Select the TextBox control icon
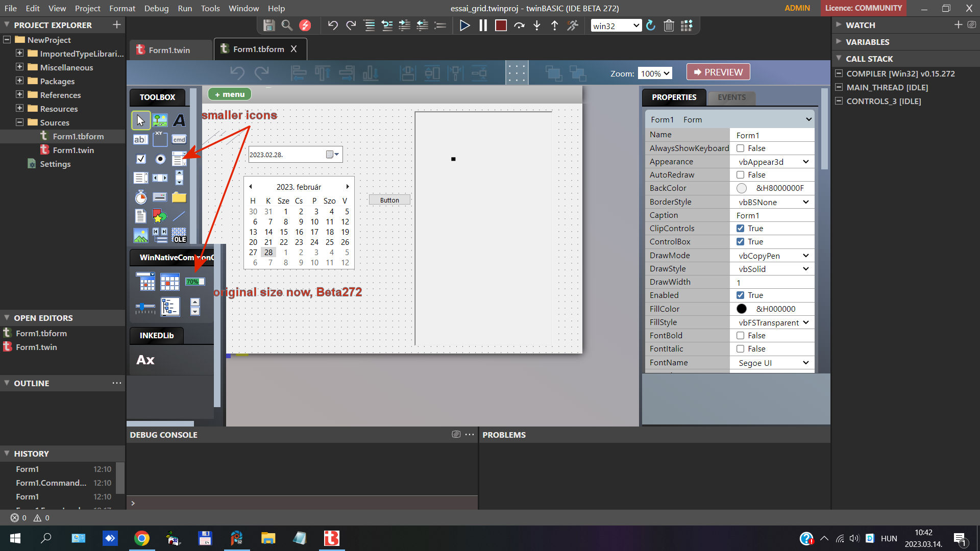This screenshot has height=551, width=980. (x=140, y=139)
